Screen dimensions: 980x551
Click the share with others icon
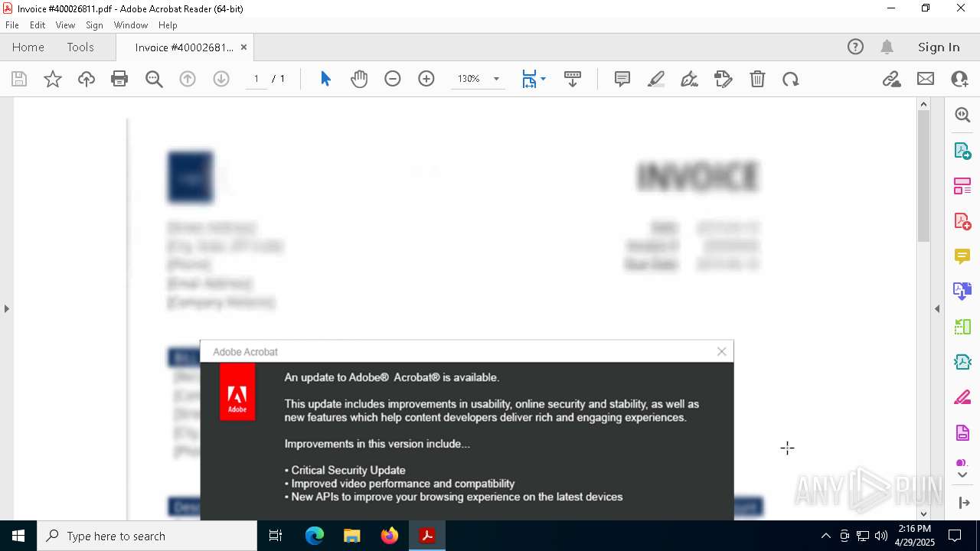pyautogui.click(x=959, y=79)
